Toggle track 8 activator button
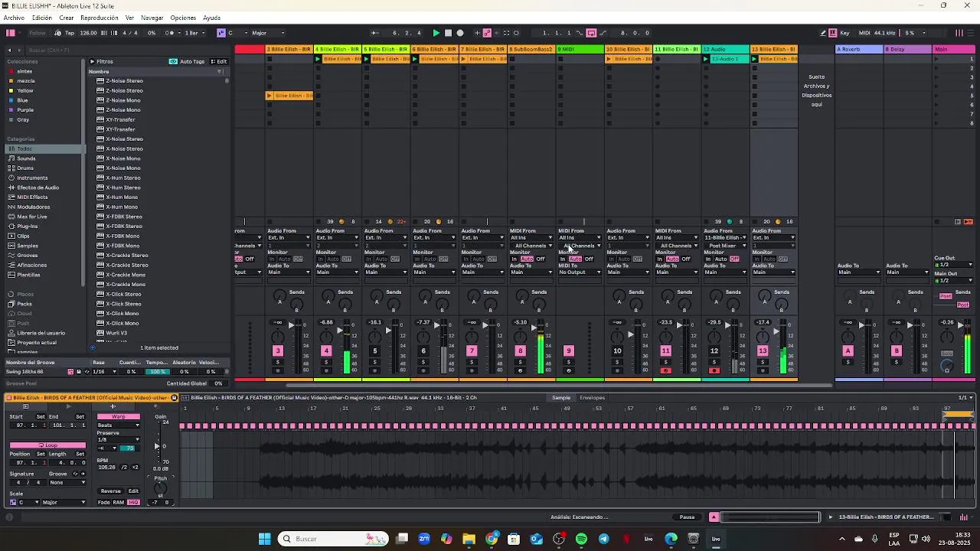 tap(520, 351)
